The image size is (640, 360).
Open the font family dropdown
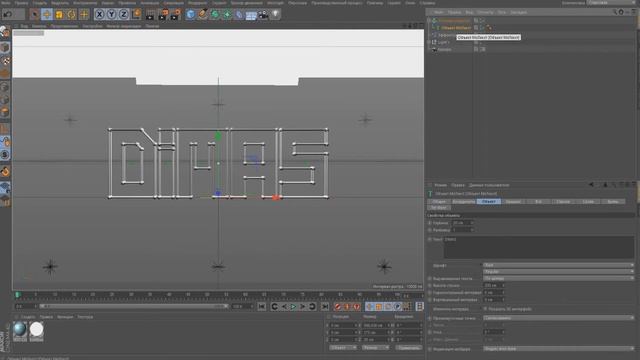[x=558, y=265]
